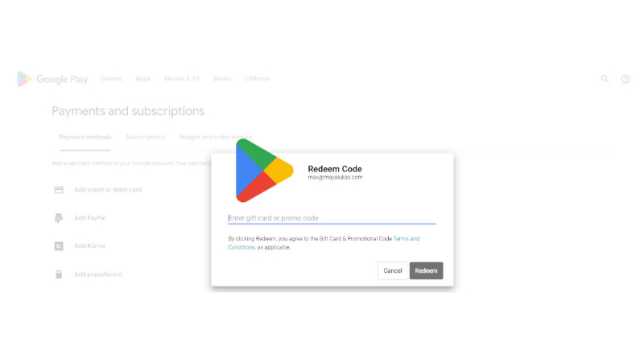Image resolution: width=644 pixels, height=362 pixels.
Task: Open the Games menu item
Action: pos(111,78)
